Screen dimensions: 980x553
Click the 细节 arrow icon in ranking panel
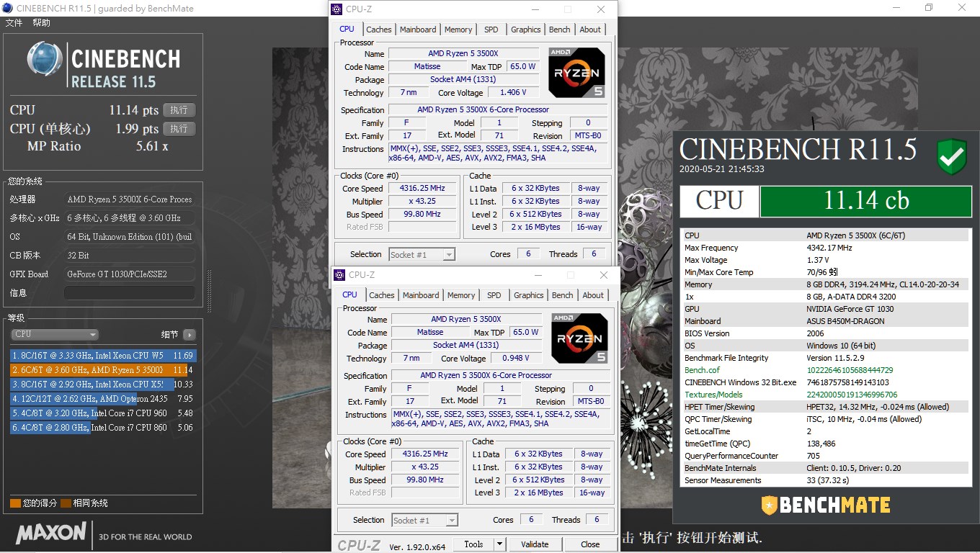coord(190,334)
